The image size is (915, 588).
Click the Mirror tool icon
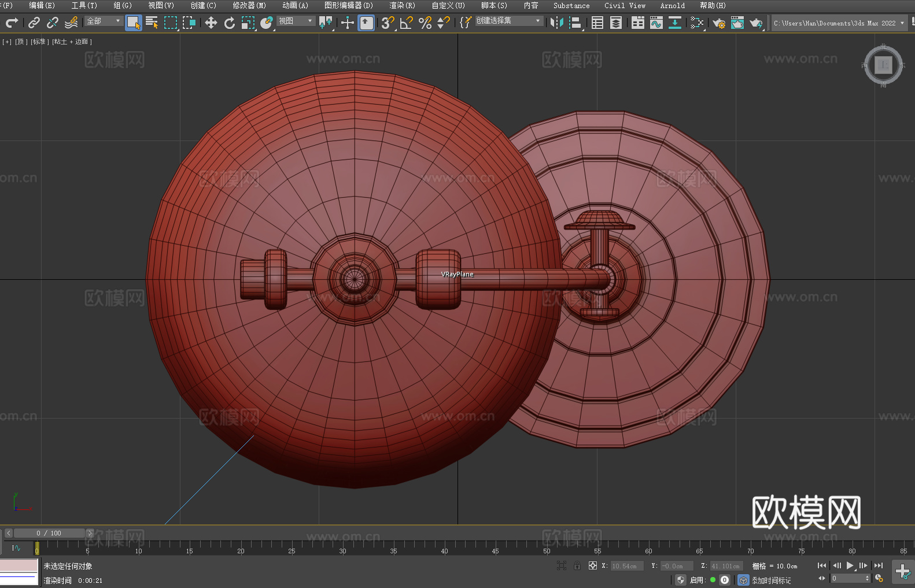click(x=556, y=23)
